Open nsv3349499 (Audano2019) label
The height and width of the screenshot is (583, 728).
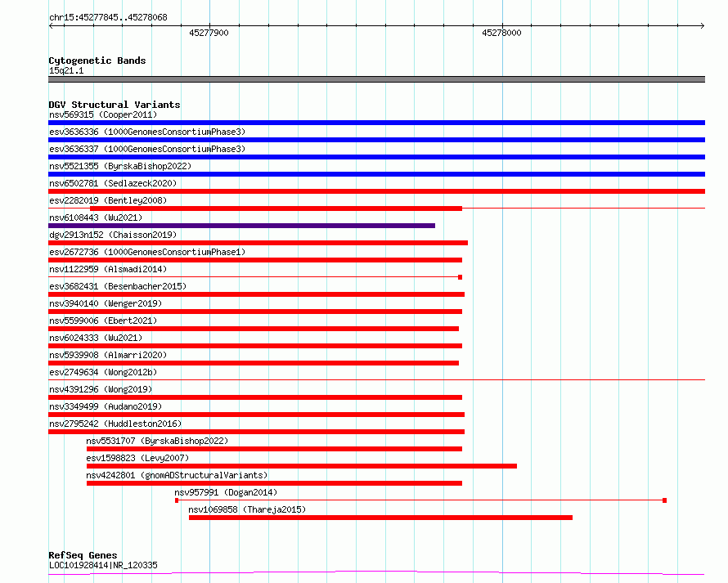(x=106, y=406)
